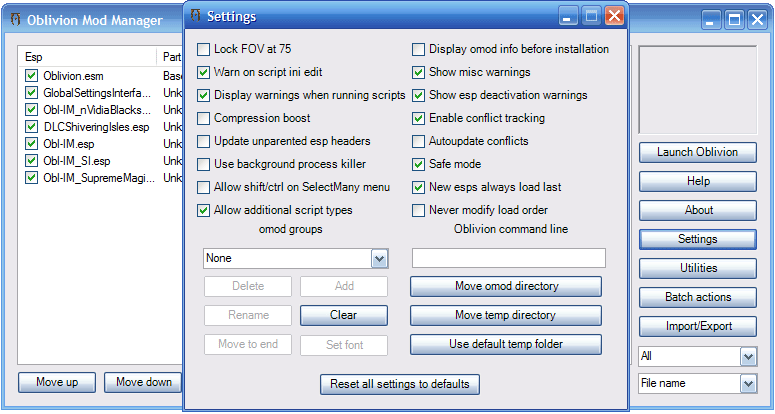Uncheck Warn on script ini edit
This screenshot has height=414, width=775.
[203, 73]
